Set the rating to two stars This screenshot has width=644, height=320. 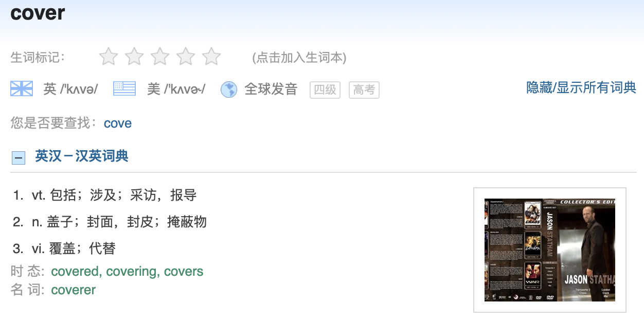pyautogui.click(x=134, y=57)
